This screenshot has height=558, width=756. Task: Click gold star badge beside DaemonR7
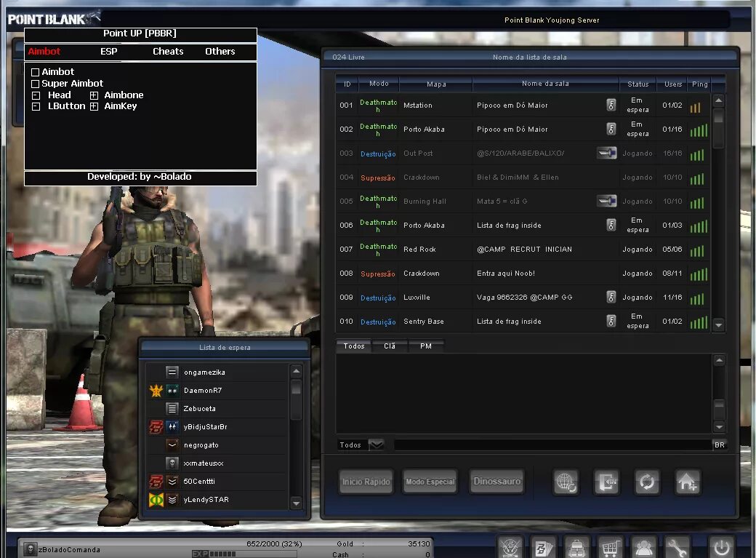coord(156,390)
